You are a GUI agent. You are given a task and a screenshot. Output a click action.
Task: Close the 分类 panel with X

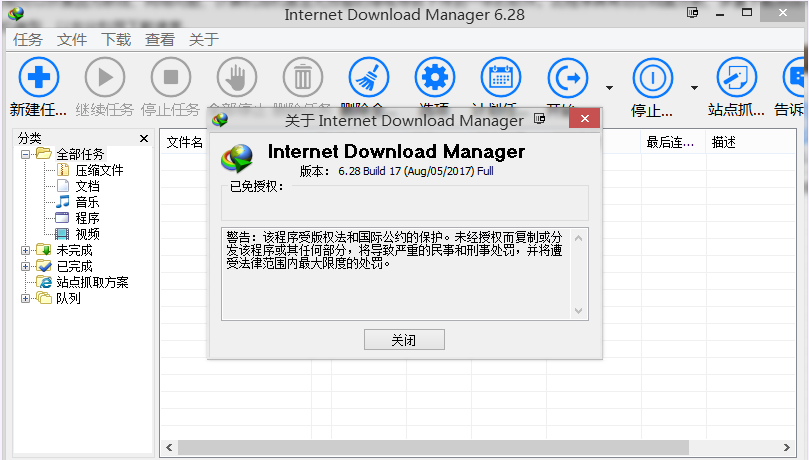144,138
